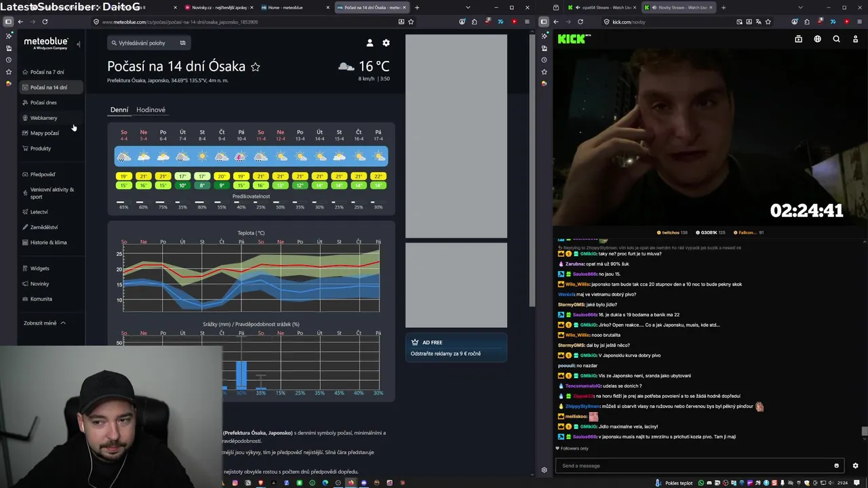This screenshot has width=868, height=488.
Task: Switch to Novinky.cz browser tab
Action: click(218, 7)
